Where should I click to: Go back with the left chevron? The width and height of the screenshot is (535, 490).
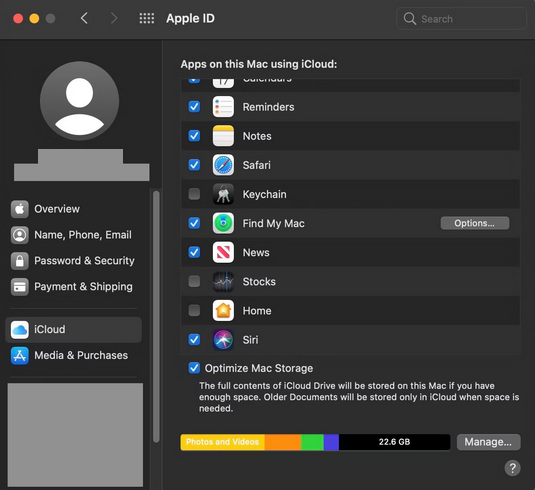coord(84,18)
